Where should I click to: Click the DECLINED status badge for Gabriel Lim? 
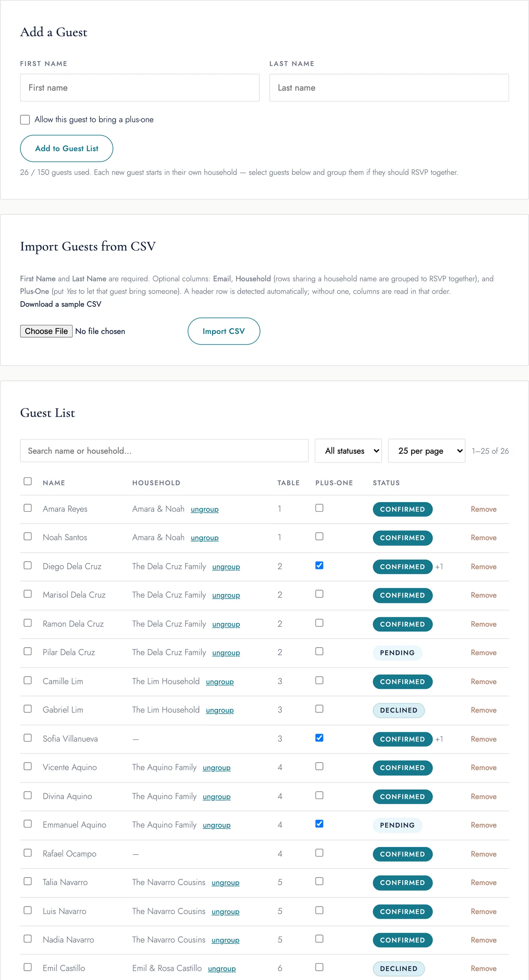pos(399,710)
